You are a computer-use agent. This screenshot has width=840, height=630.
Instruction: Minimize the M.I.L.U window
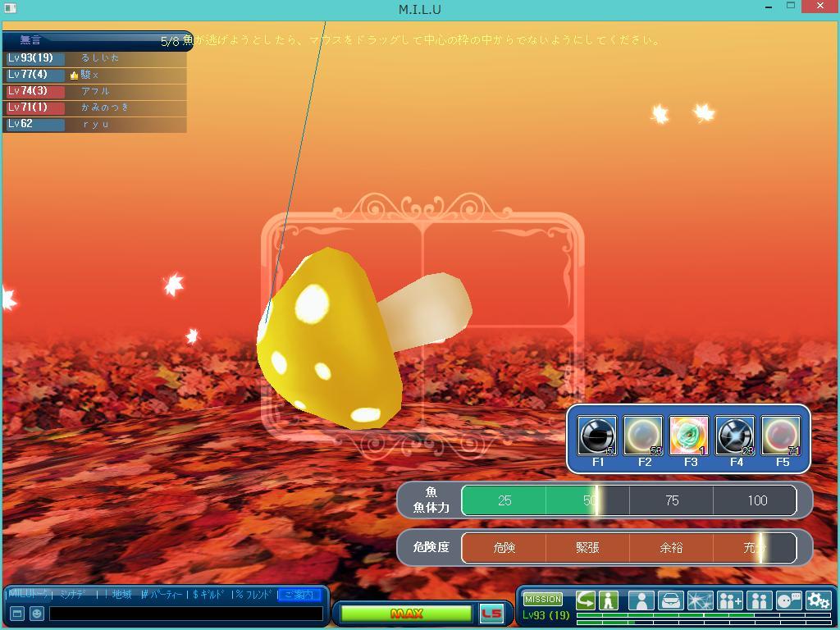pos(769,7)
